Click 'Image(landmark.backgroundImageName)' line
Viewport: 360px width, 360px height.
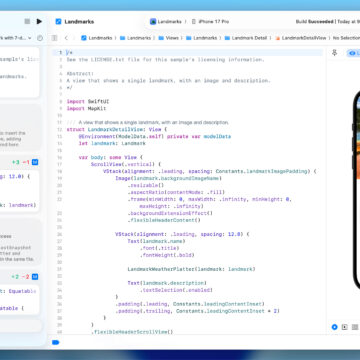coord(169,178)
